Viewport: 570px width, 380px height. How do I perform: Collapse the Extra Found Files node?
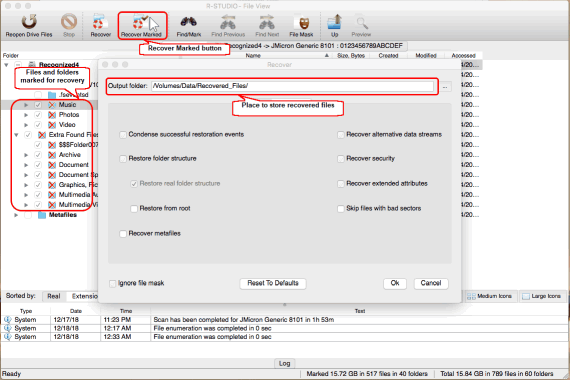tap(16, 135)
